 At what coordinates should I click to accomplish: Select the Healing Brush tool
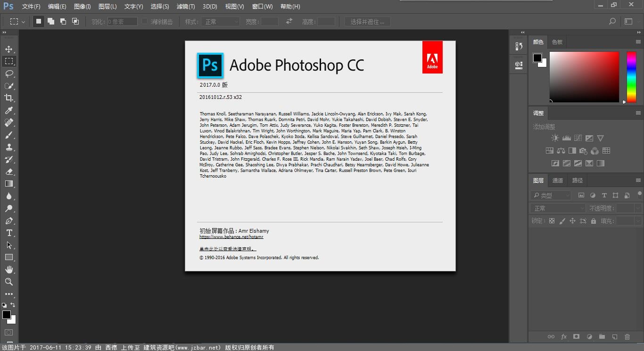click(9, 122)
